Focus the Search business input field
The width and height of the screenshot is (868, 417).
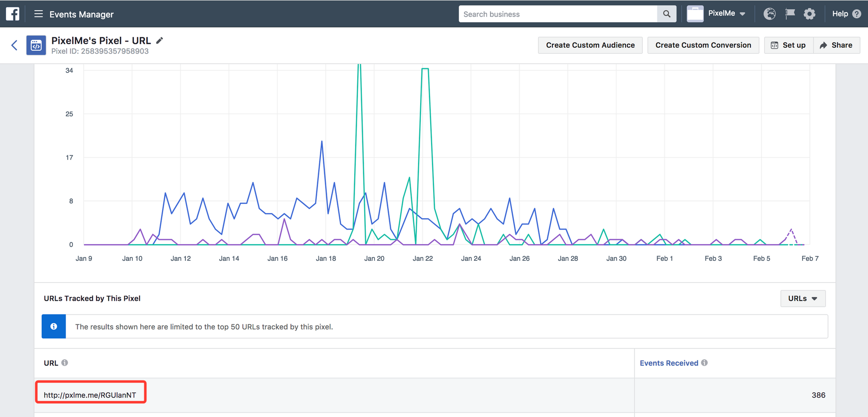[x=558, y=14]
